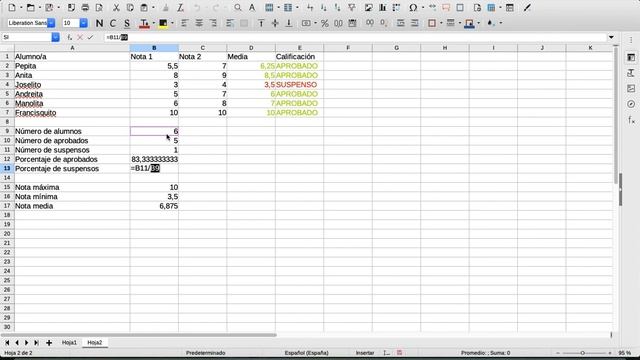Toggle center horizontally alignment
Image resolution: width=640 pixels, height=360 pixels.
(199, 23)
